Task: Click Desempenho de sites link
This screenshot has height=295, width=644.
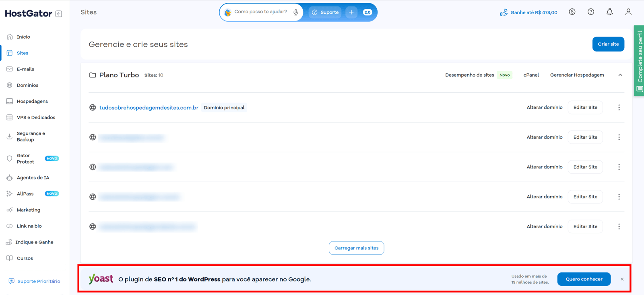Action: (x=469, y=75)
